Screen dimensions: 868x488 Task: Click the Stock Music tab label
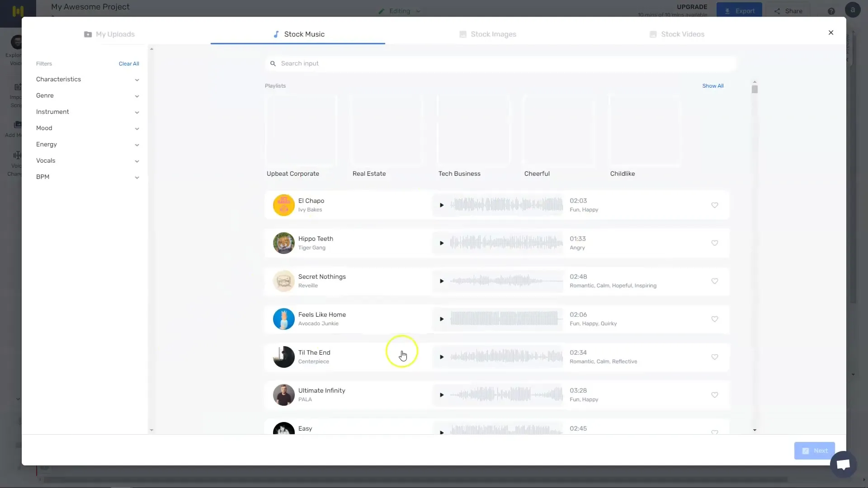[x=304, y=34]
